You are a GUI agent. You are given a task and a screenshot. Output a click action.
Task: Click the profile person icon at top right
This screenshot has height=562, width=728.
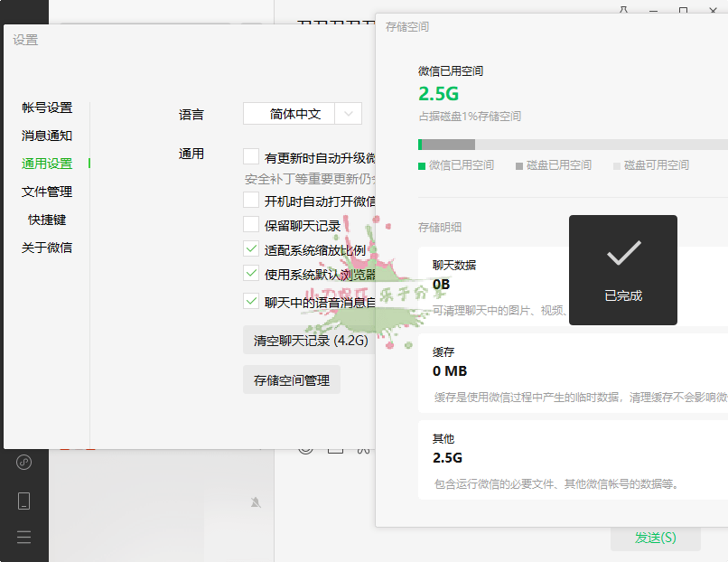pos(624,9)
